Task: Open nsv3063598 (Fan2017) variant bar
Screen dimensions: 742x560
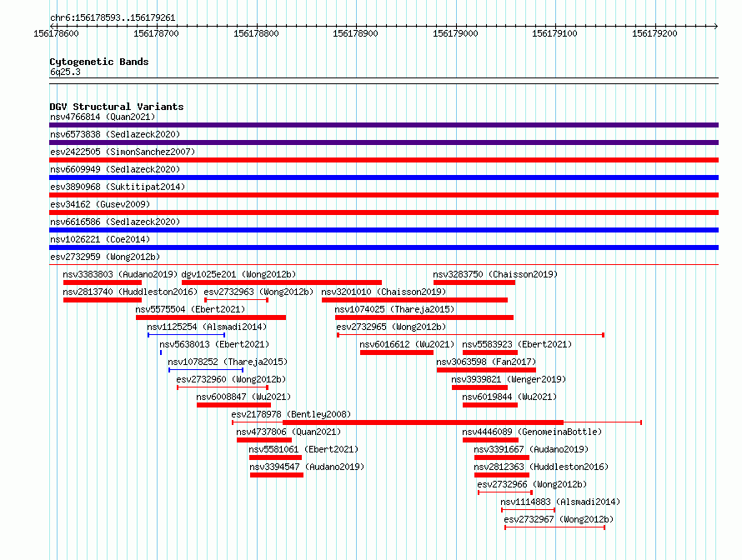Action: click(x=486, y=370)
